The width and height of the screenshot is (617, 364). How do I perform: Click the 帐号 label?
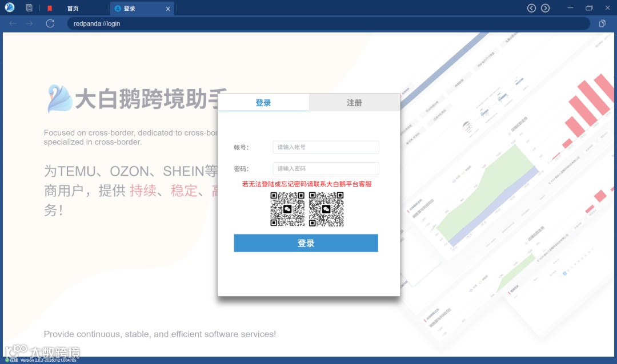tap(241, 147)
